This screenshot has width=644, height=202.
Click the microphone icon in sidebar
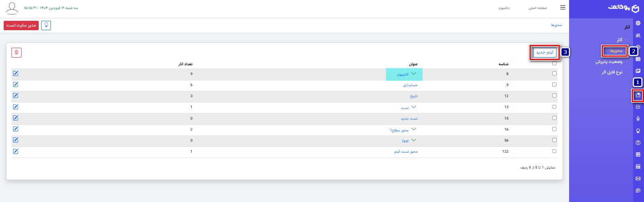click(x=638, y=119)
